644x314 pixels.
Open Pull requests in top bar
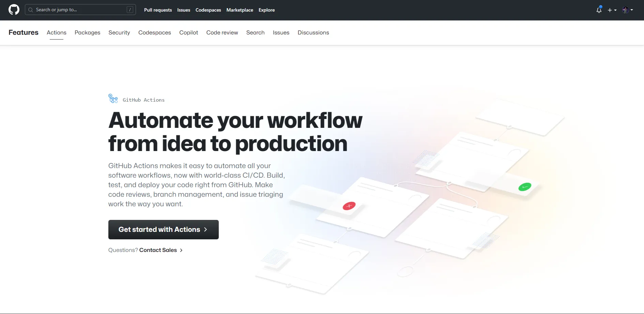[158, 10]
